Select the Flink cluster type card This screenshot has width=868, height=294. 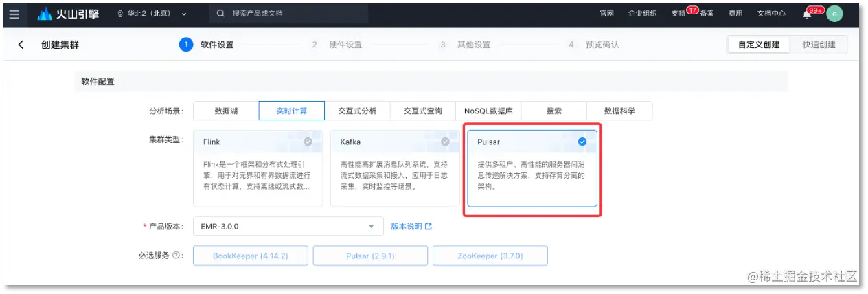[258, 168]
